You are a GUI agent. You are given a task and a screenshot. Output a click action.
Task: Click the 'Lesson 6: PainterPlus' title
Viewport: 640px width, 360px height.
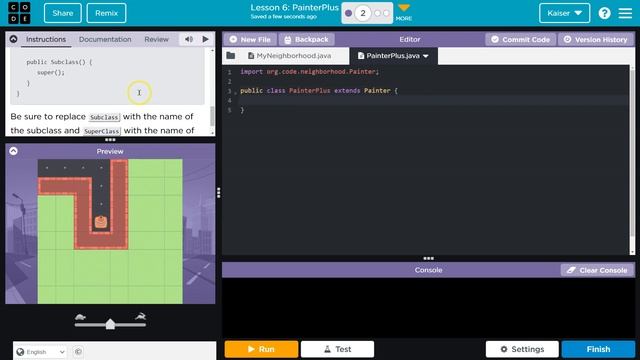294,8
